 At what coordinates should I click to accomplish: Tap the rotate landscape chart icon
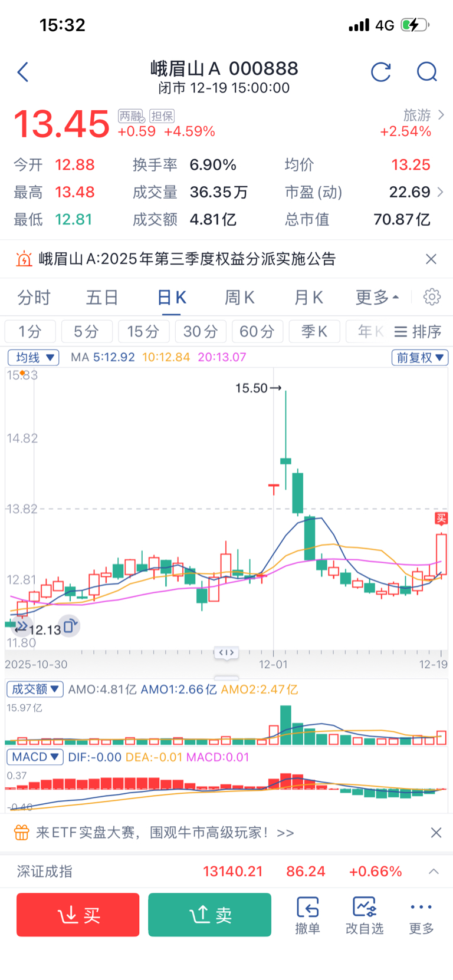(70, 626)
